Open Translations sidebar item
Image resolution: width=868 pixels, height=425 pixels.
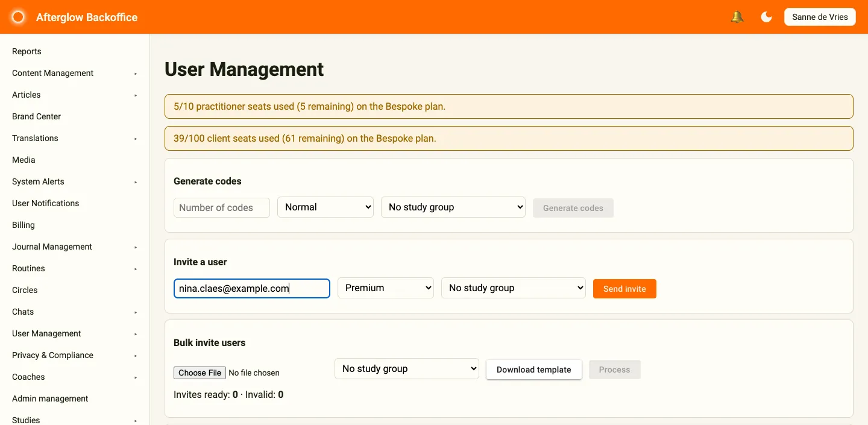click(x=35, y=138)
